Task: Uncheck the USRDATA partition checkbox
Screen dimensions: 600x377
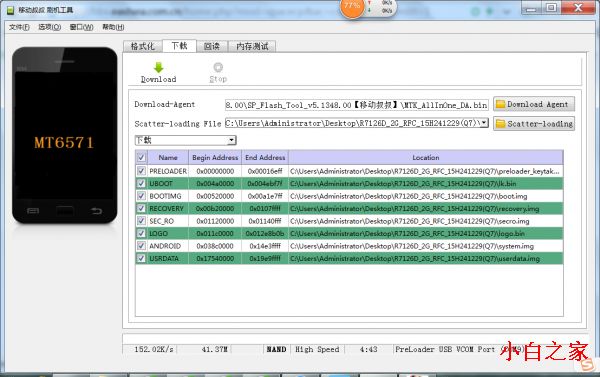Action: coord(141,258)
